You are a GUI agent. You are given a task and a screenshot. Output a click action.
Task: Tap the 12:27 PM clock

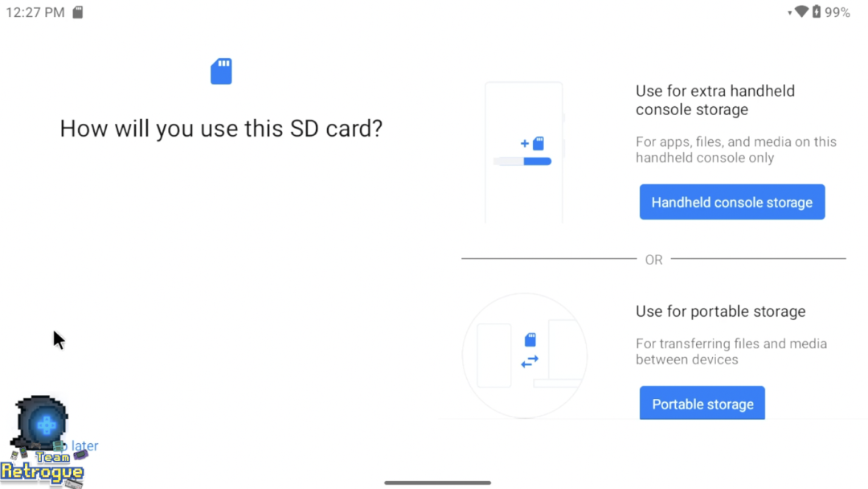[35, 12]
